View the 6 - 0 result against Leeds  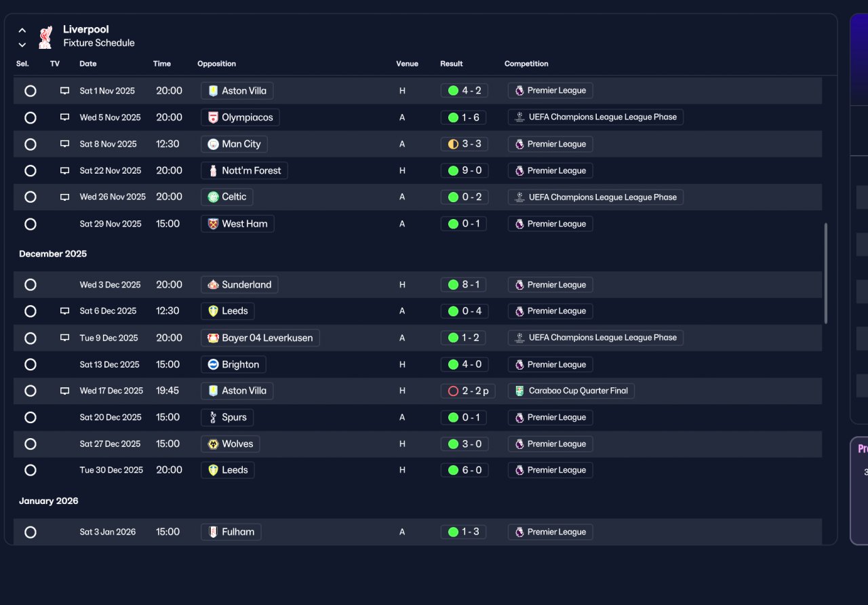tap(465, 470)
